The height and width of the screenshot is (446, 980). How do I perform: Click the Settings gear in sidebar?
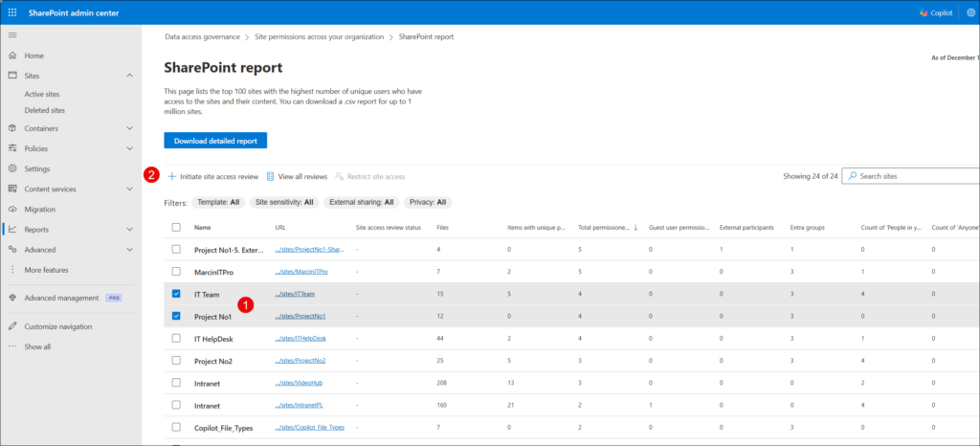tap(12, 168)
